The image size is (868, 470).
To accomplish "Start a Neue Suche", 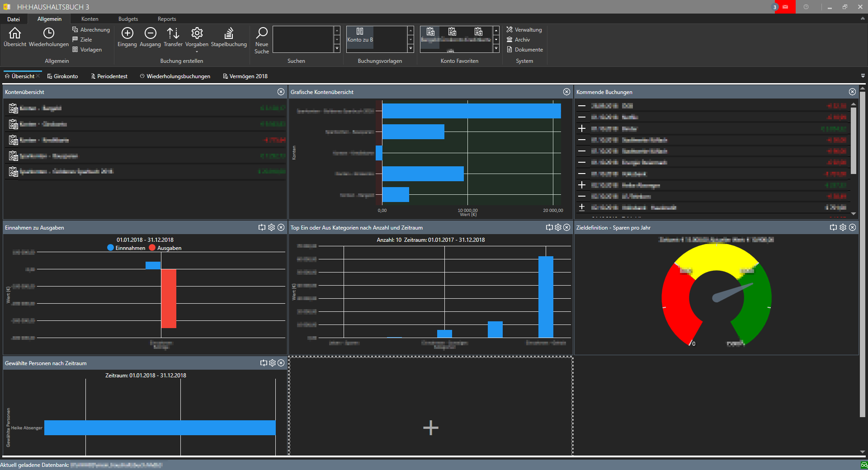I will pos(262,41).
